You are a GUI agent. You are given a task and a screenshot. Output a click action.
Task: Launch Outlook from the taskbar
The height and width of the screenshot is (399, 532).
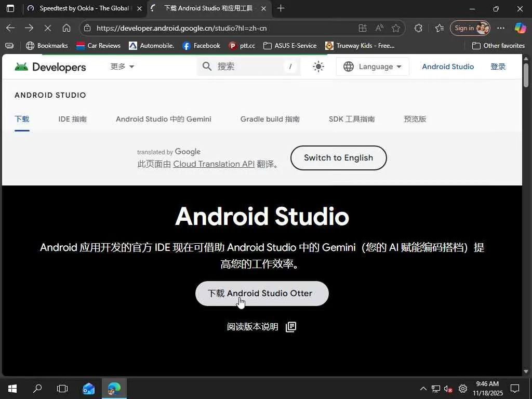coord(88,389)
